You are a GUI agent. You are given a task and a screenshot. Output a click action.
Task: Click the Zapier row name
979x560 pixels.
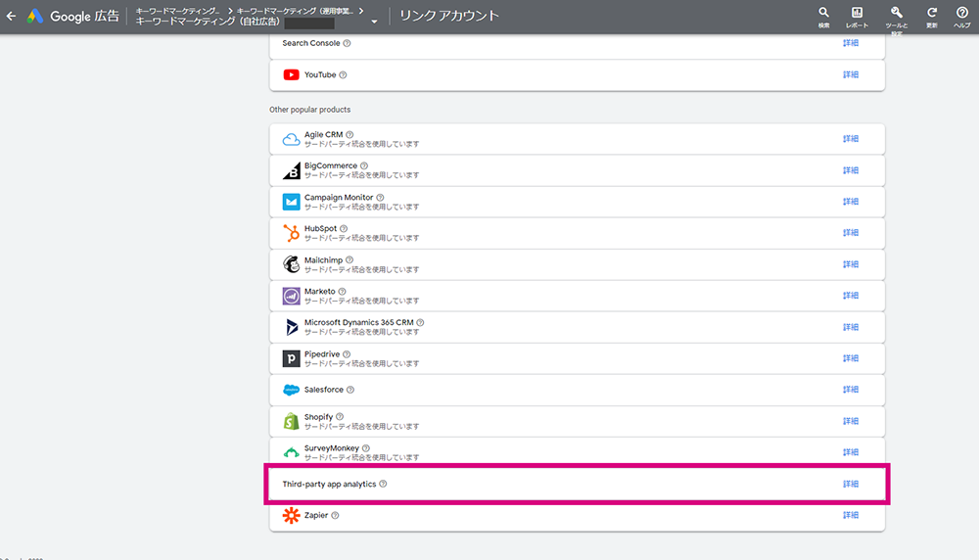pyautogui.click(x=316, y=515)
